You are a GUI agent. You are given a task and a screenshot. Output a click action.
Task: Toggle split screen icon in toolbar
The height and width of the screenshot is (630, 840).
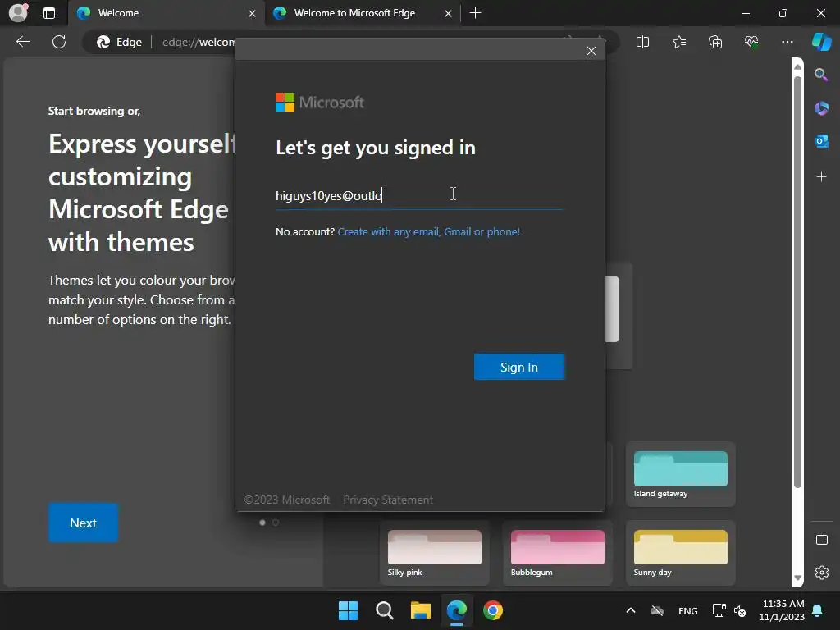point(642,42)
